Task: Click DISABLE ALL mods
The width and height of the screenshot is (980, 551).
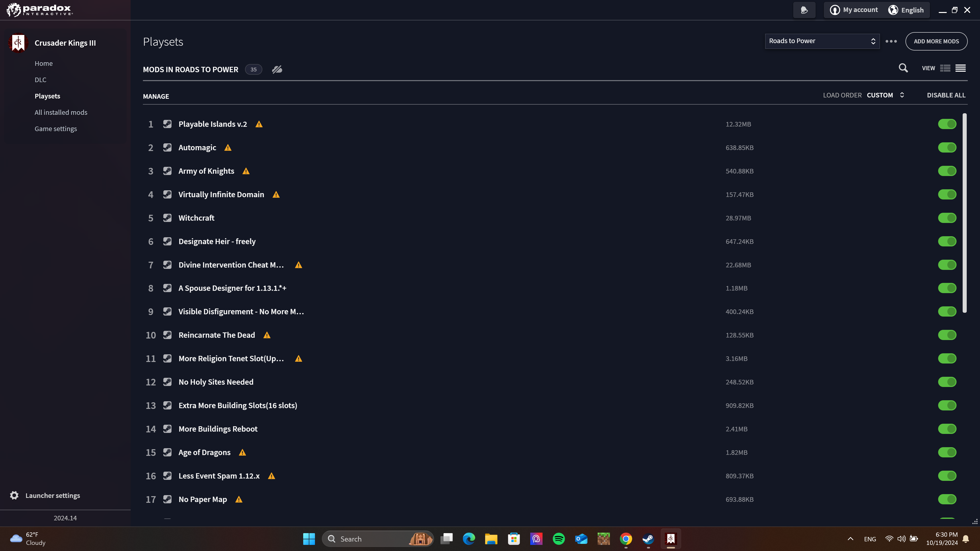Action: (946, 95)
